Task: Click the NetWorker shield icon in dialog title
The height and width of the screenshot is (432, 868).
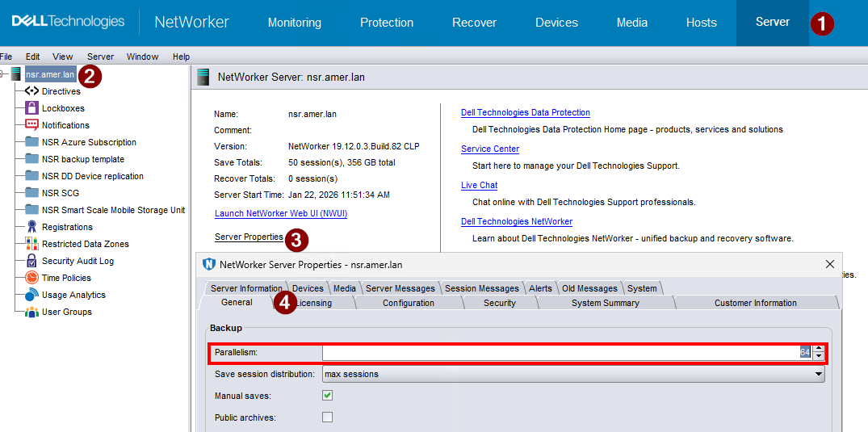Action: click(x=209, y=264)
